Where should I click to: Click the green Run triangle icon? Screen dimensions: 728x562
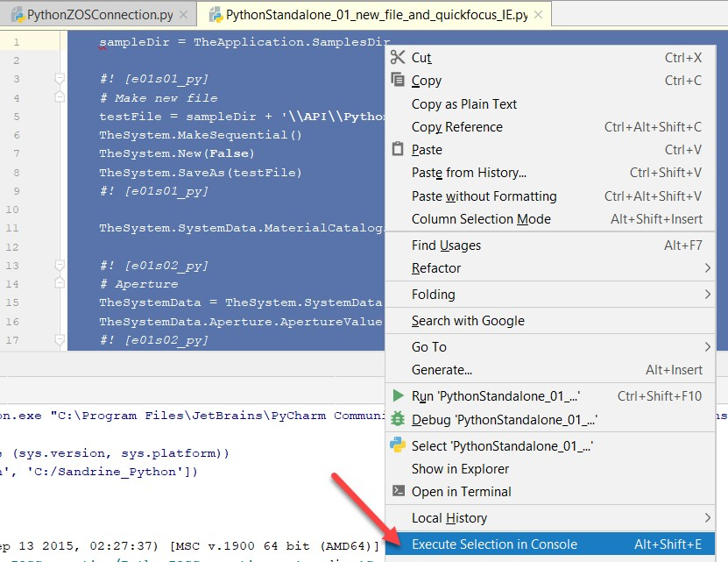click(x=398, y=395)
